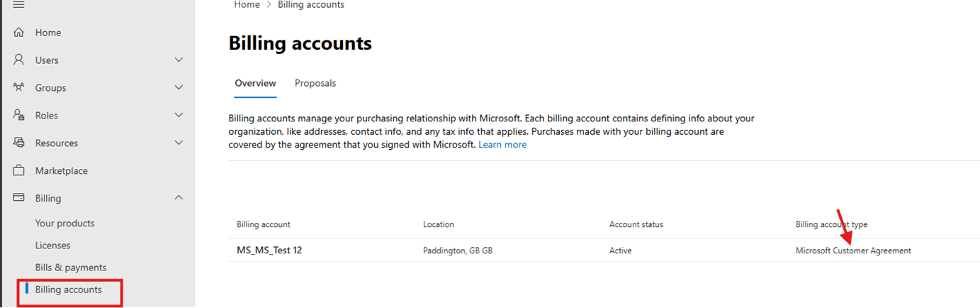
Task: Open the Learn more link
Action: [x=502, y=145]
